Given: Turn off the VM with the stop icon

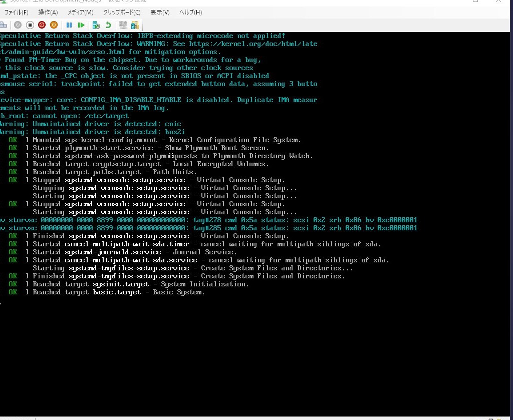Looking at the screenshot, I should pyautogui.click(x=30, y=25).
